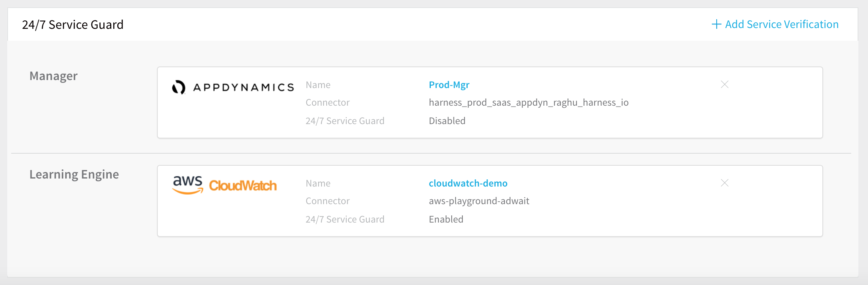Remove the cloudwatch-demo verification with X
The width and height of the screenshot is (868, 285).
coord(725,183)
